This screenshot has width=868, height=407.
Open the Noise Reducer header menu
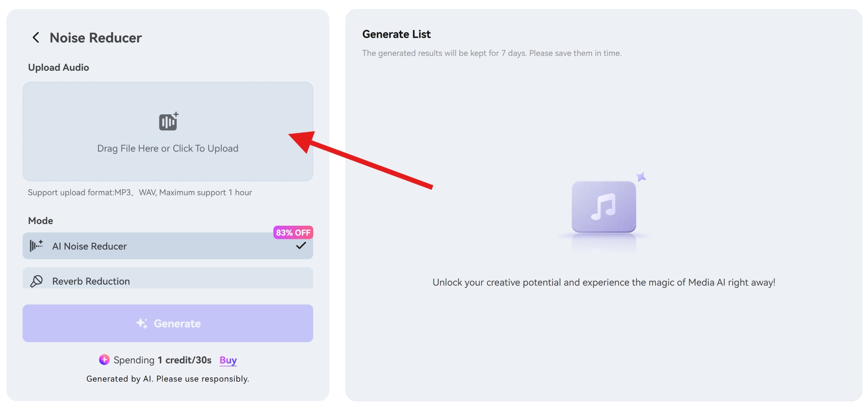[x=95, y=38]
